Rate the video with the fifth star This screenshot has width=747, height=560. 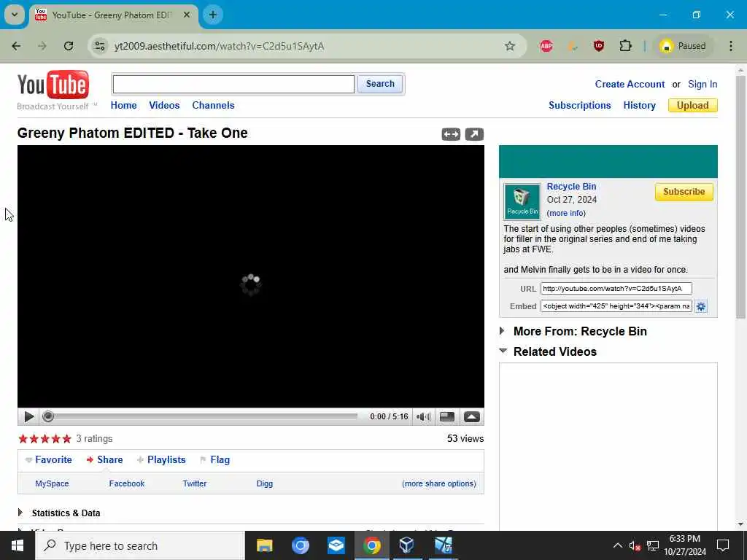[x=66, y=438]
